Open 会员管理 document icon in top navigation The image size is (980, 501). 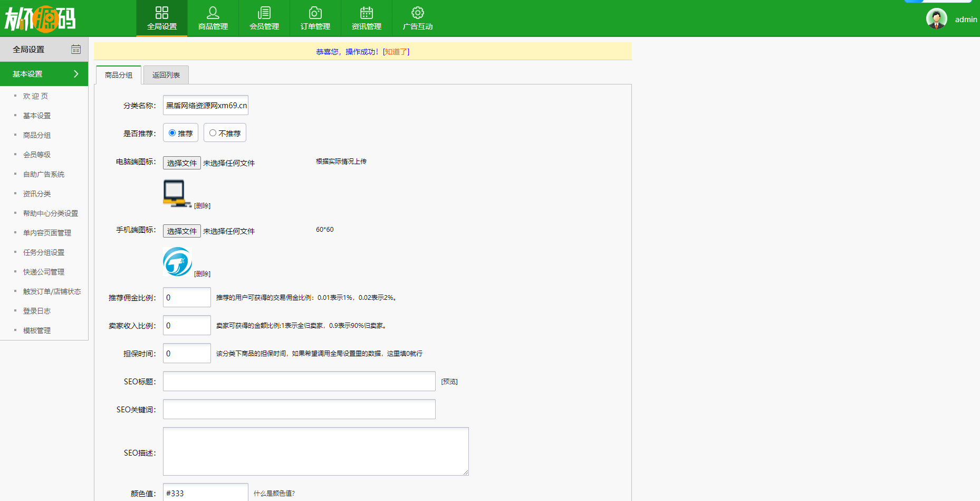point(264,13)
